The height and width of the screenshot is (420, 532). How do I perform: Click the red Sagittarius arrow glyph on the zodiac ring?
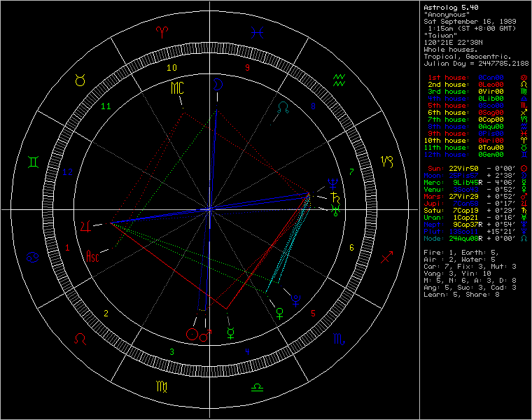coord(386,257)
